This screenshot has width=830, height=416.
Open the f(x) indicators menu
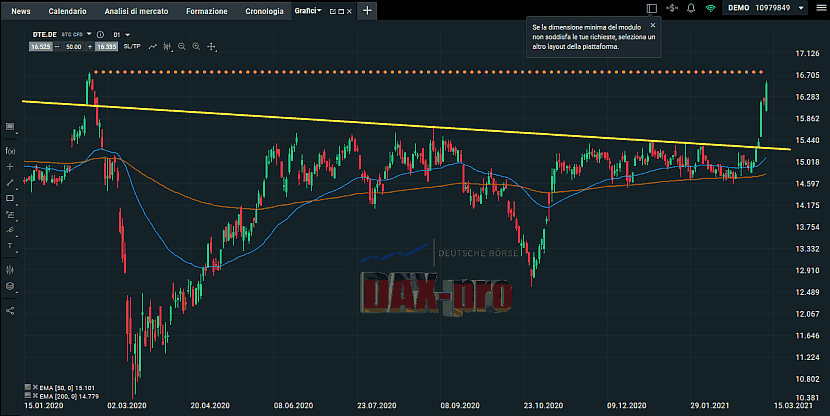tap(10, 151)
